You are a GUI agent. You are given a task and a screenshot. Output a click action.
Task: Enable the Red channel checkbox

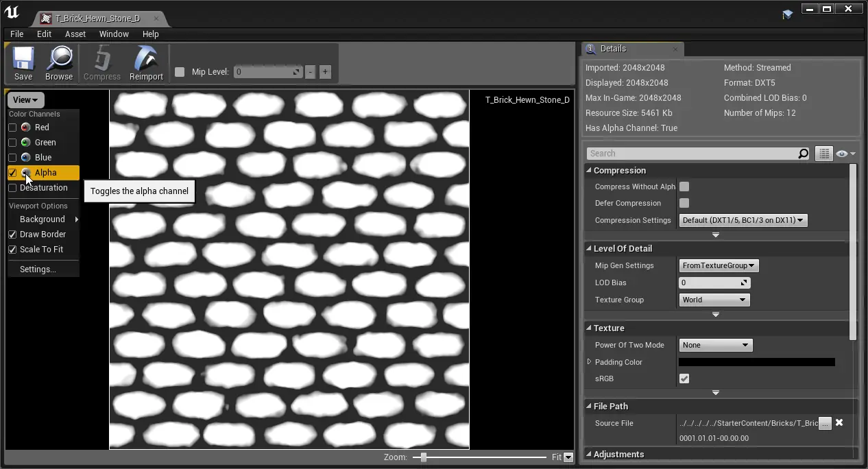pos(12,128)
